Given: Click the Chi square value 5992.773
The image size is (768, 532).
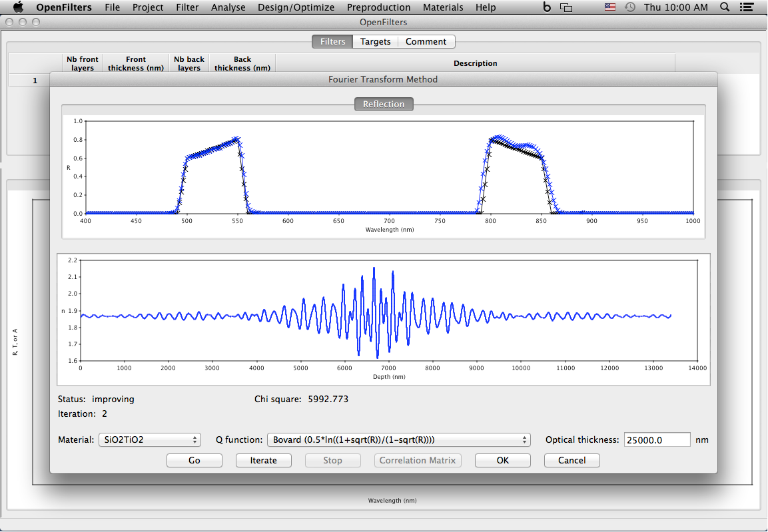Looking at the screenshot, I should click(x=328, y=399).
